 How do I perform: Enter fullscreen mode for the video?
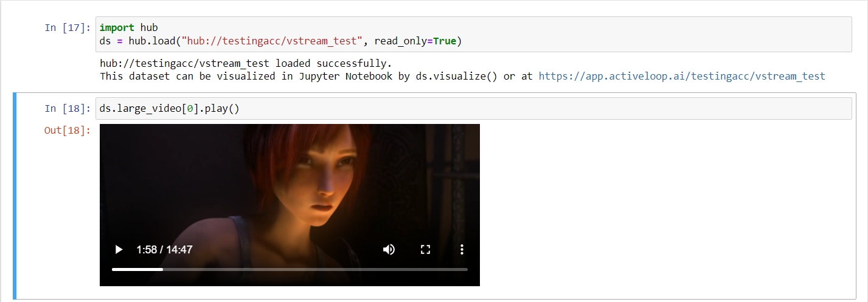pyautogui.click(x=426, y=250)
